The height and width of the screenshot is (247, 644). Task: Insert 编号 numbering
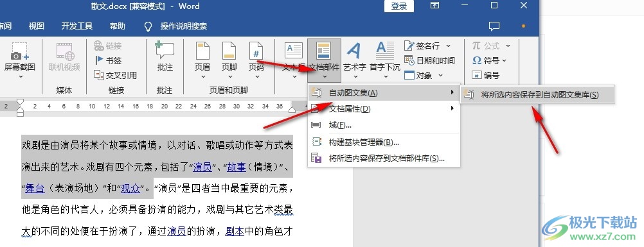tap(486, 75)
